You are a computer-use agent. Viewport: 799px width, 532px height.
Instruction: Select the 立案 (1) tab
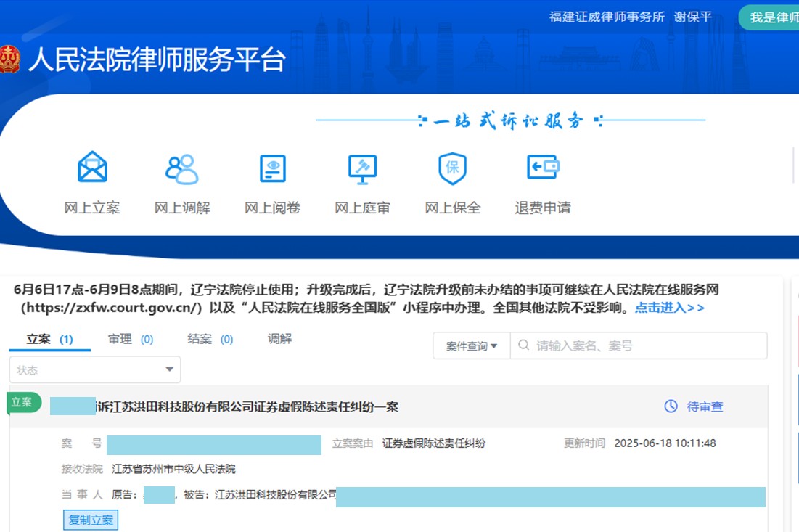pos(49,340)
